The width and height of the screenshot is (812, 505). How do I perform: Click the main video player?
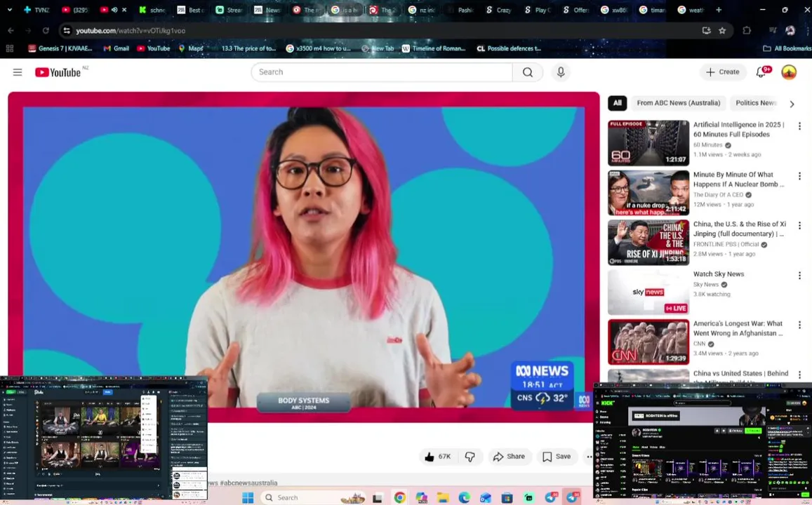click(303, 257)
